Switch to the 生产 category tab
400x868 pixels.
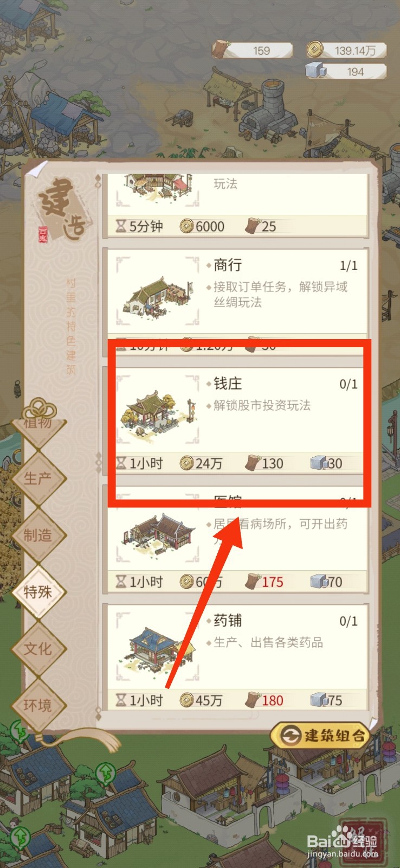click(x=37, y=478)
